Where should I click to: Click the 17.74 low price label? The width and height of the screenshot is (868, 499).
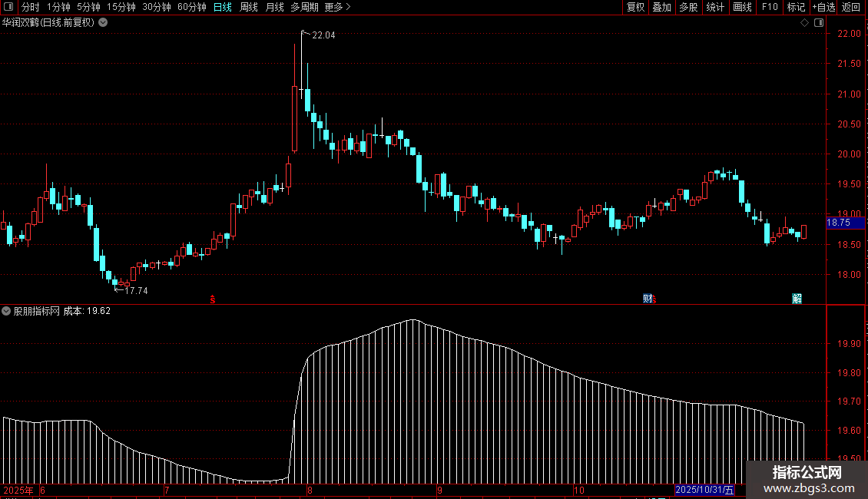click(x=136, y=290)
